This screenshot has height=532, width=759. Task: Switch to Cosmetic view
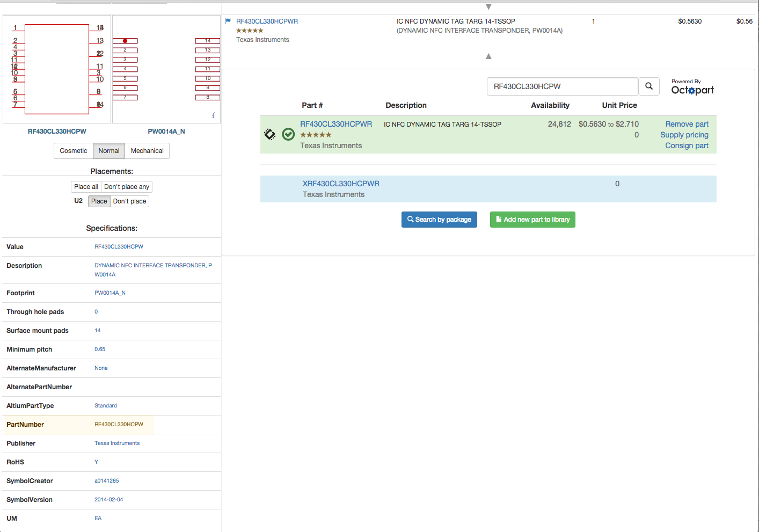click(74, 151)
